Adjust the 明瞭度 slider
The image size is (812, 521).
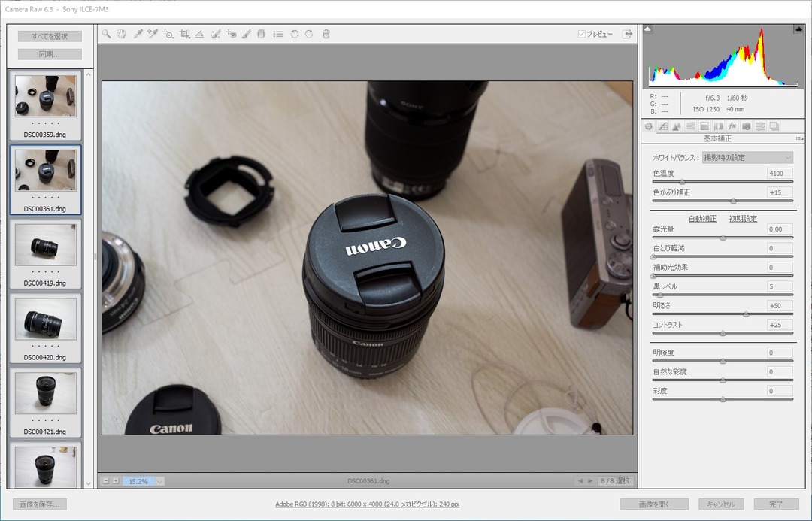coord(723,361)
